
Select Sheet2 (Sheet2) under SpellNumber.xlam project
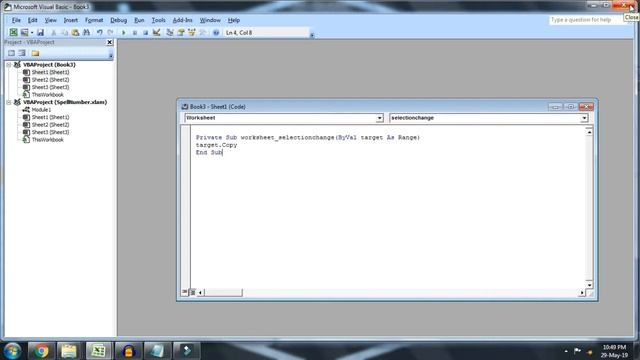coord(50,124)
